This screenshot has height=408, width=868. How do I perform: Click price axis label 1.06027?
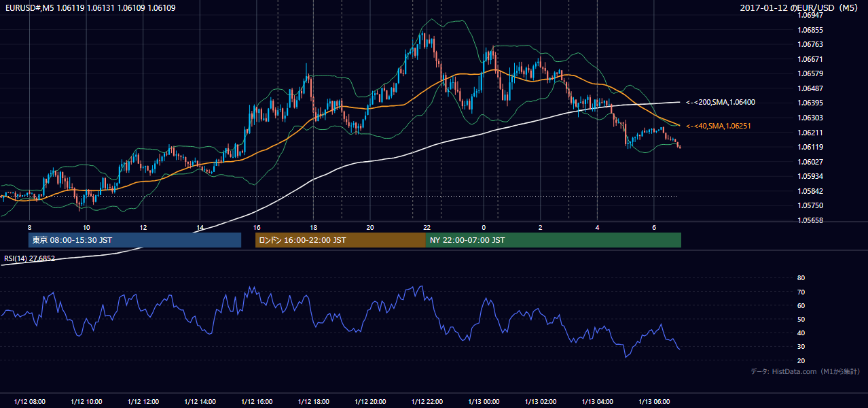pyautogui.click(x=810, y=162)
